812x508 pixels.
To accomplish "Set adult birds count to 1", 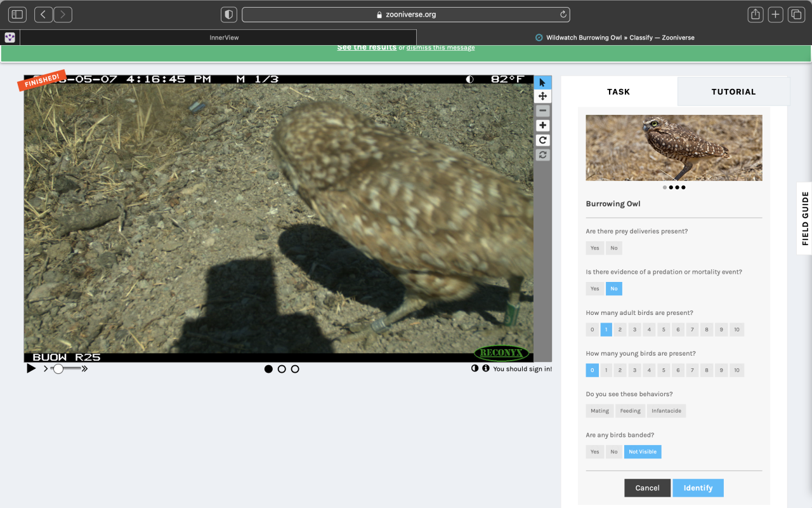I will pyautogui.click(x=606, y=330).
